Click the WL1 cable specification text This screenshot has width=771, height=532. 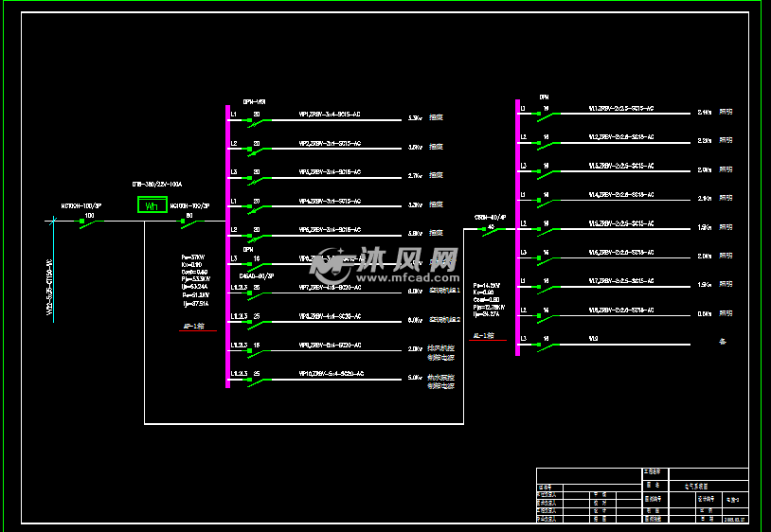(x=621, y=109)
